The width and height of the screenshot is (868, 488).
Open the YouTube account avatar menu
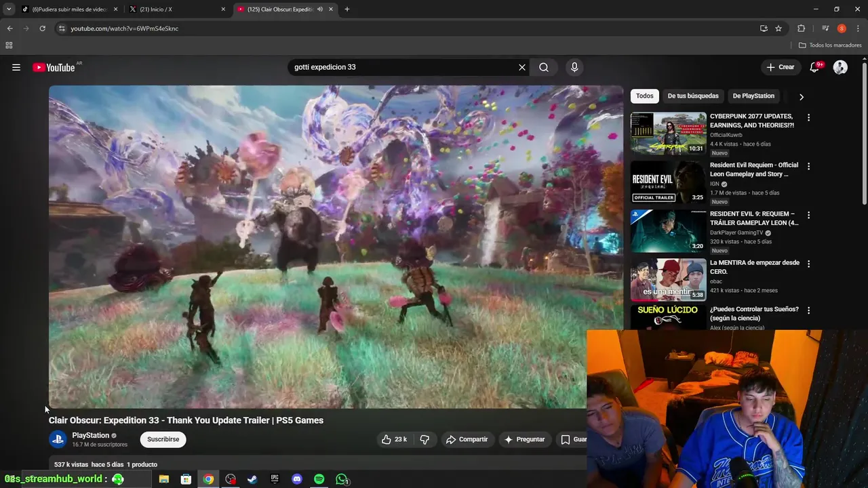(840, 67)
